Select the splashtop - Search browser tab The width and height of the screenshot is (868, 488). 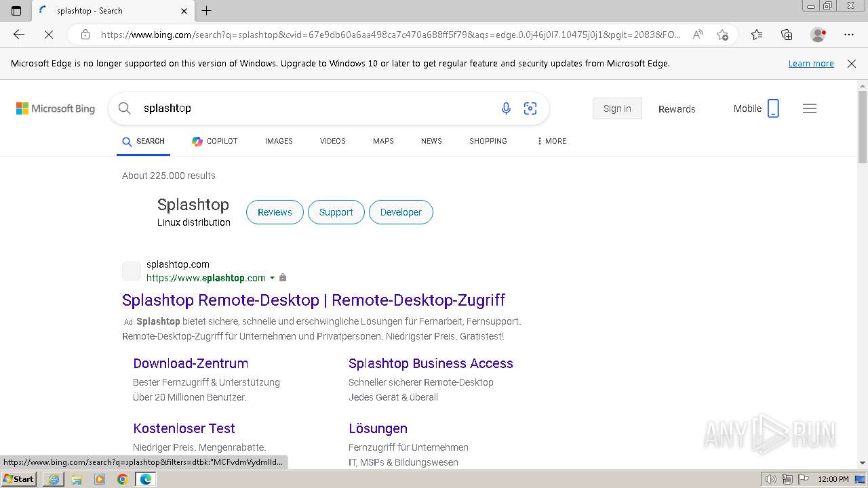[114, 10]
